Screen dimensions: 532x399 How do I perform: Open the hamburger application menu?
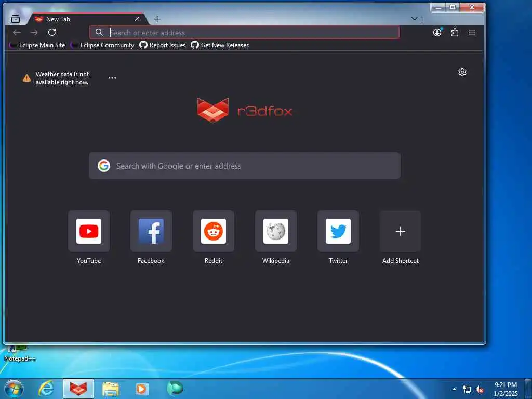(472, 32)
